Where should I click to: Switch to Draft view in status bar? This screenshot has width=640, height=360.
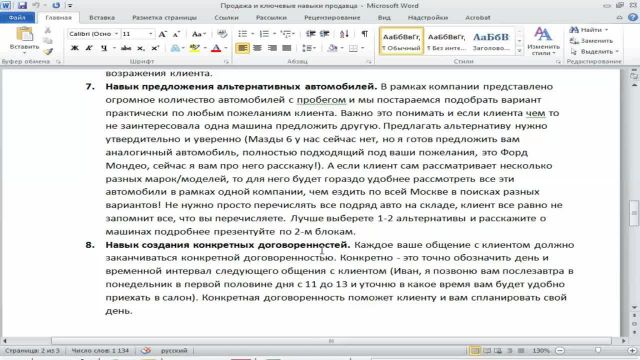tap(521, 351)
